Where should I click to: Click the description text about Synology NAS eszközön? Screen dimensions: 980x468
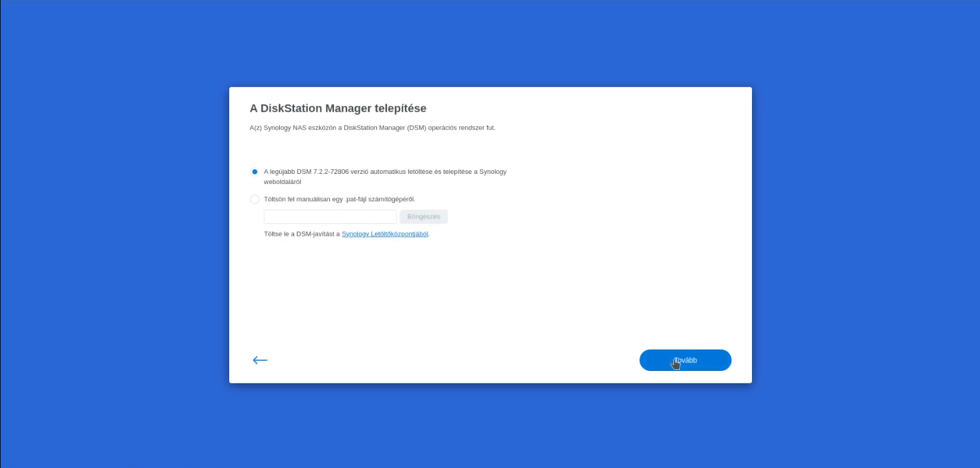(372, 128)
